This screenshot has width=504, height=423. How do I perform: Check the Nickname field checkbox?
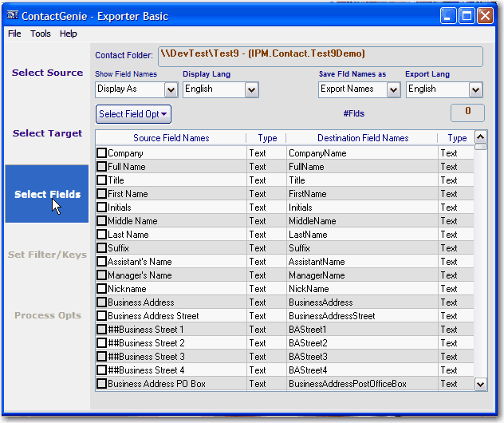[102, 289]
